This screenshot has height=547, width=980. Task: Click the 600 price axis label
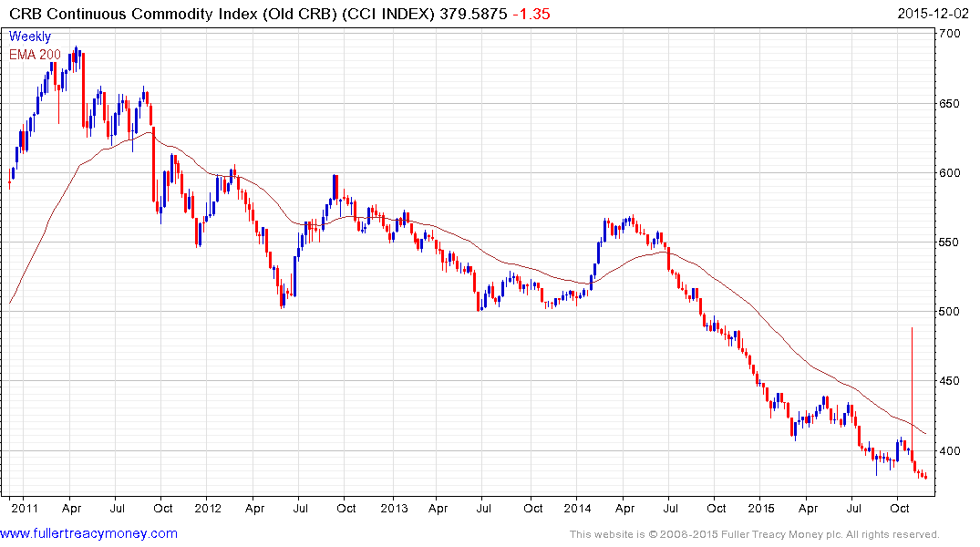949,173
